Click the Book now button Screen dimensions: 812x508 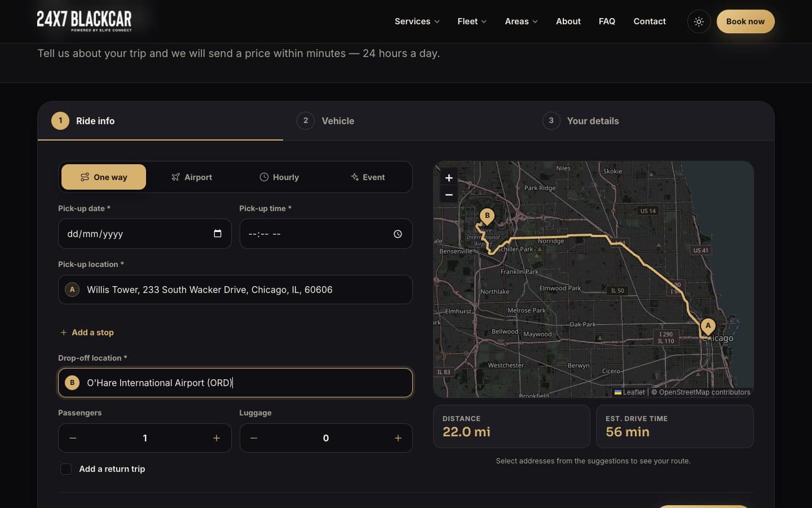[x=745, y=21]
